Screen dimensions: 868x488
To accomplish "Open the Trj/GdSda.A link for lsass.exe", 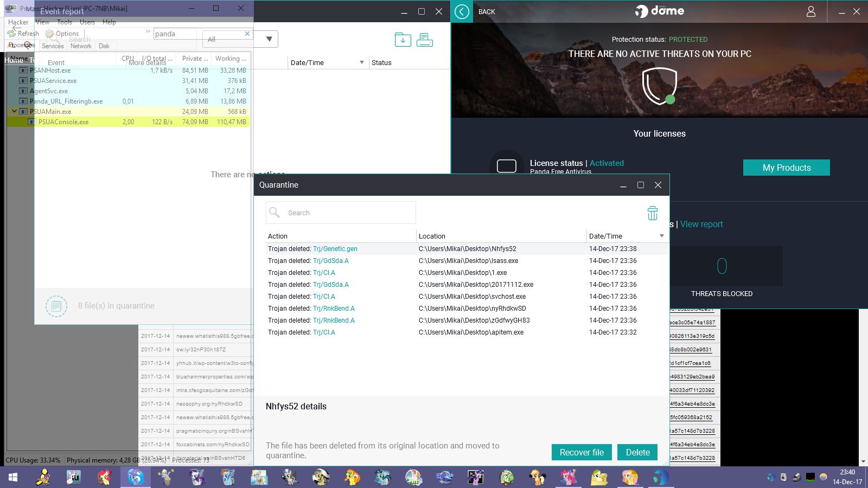I will click(x=331, y=261).
